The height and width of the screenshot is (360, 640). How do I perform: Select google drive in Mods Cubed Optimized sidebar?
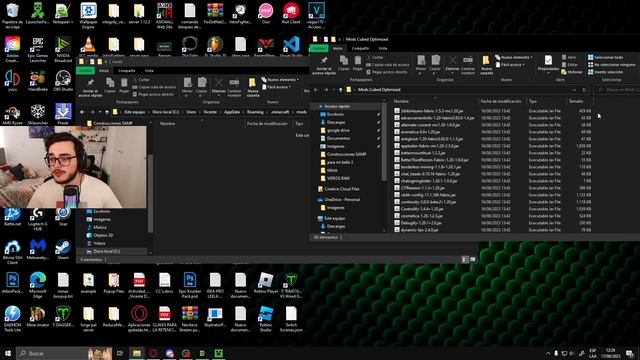(338, 130)
